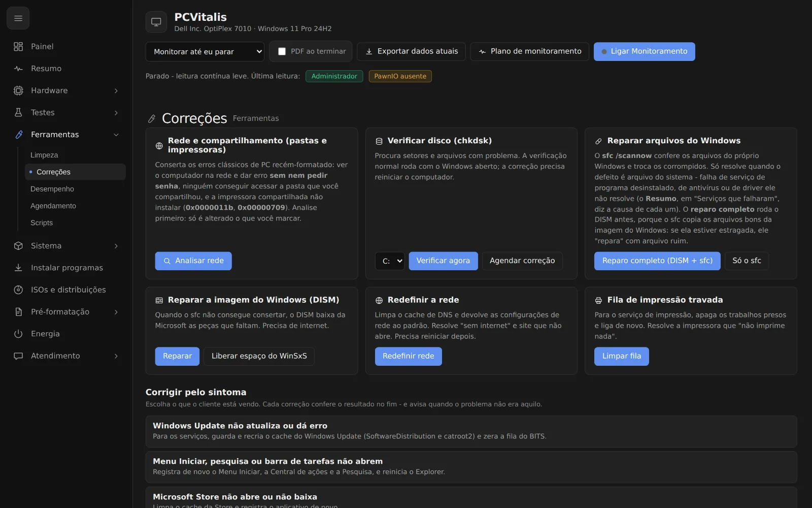The image size is (812, 508).
Task: Select the Desempenho submenu item
Action: (75, 189)
